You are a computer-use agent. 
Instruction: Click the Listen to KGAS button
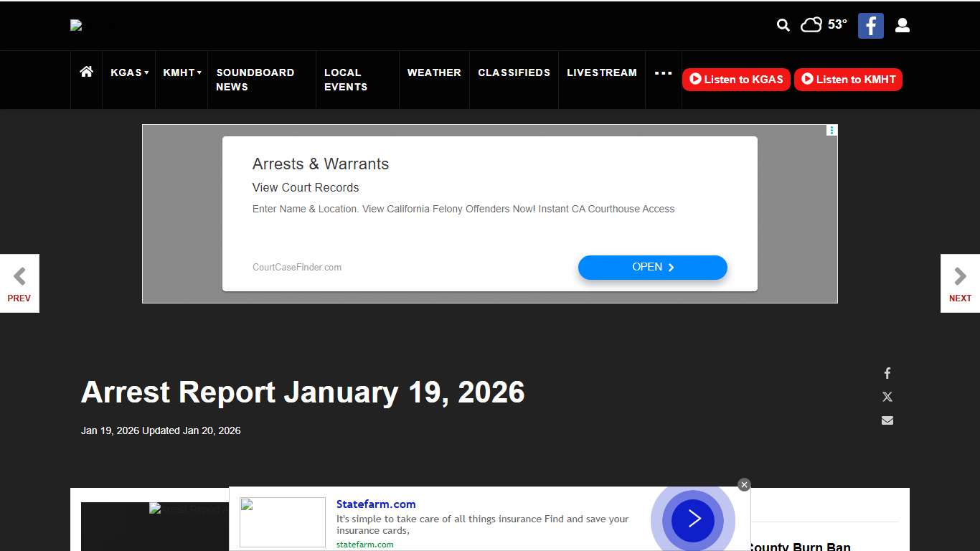[736, 80]
